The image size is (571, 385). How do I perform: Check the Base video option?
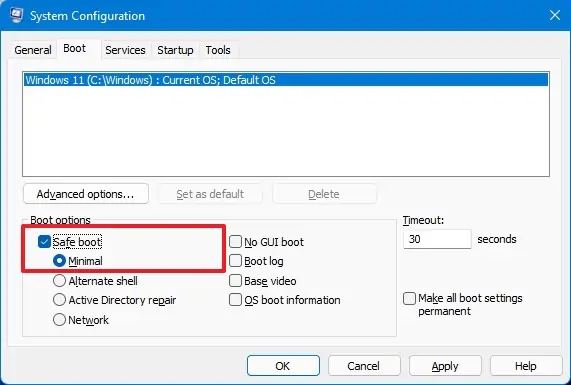tap(235, 280)
